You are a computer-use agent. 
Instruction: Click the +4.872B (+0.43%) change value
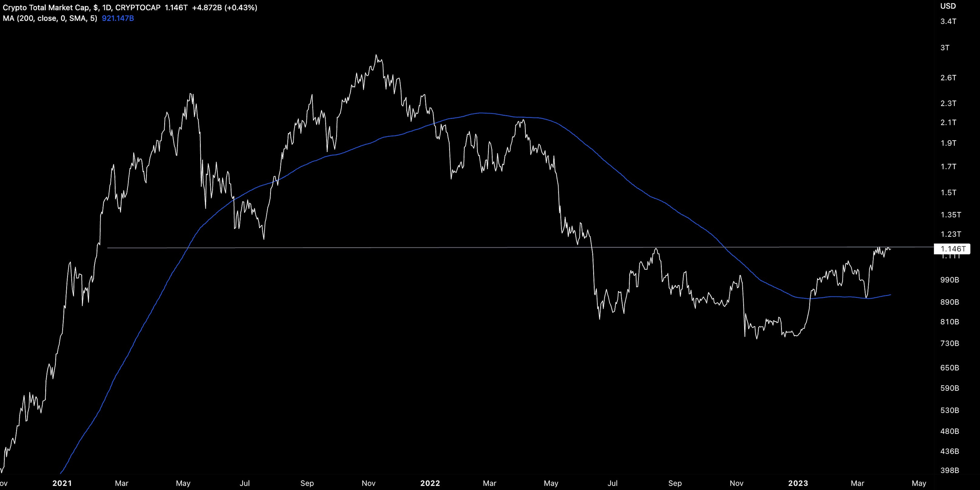click(225, 8)
